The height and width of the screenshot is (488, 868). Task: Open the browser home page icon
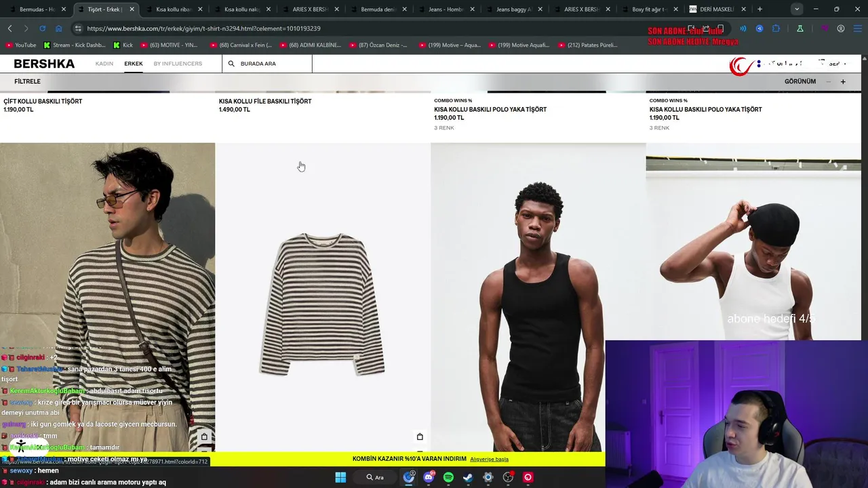(58, 28)
